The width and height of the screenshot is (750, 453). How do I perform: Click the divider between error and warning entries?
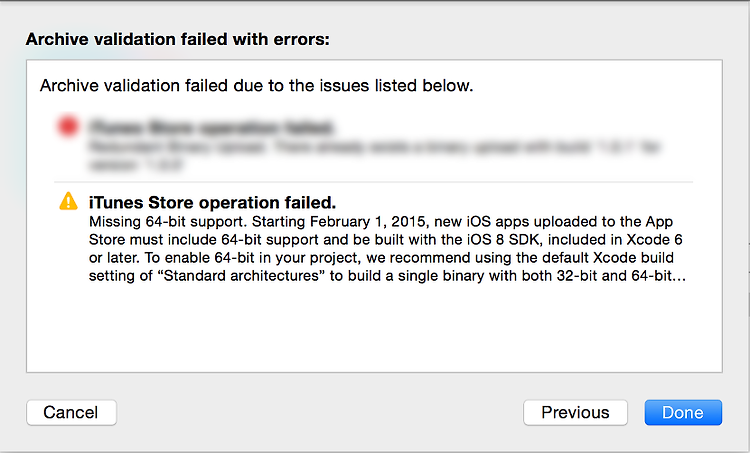(373, 182)
